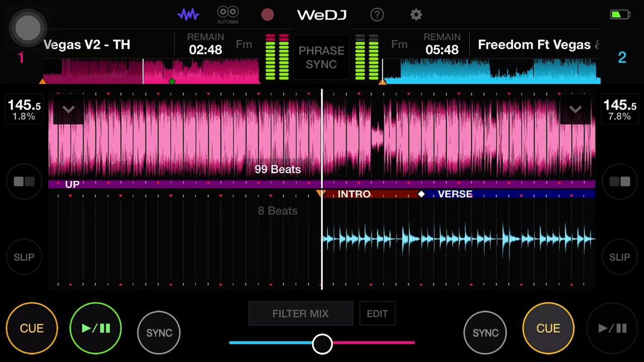This screenshot has width=644, height=362.
Task: Toggle SYNC on deck 1
Action: [x=159, y=332]
